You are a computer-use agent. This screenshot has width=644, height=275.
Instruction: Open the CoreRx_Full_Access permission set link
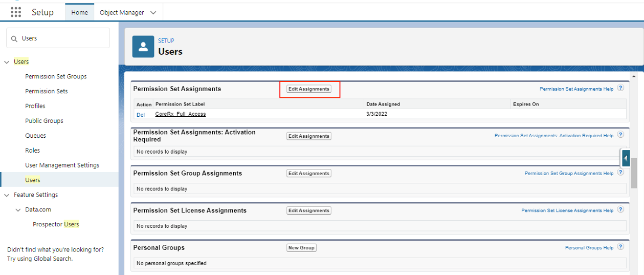click(x=180, y=114)
